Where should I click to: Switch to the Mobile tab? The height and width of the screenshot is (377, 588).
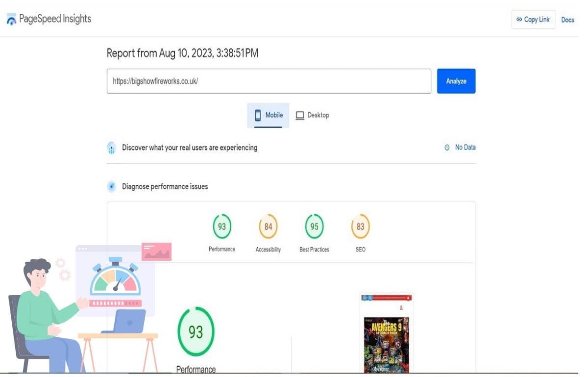(x=268, y=115)
